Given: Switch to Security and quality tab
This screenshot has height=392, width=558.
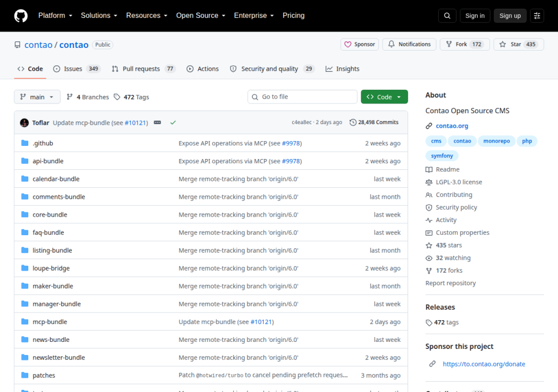Looking at the screenshot, I should click(272, 69).
